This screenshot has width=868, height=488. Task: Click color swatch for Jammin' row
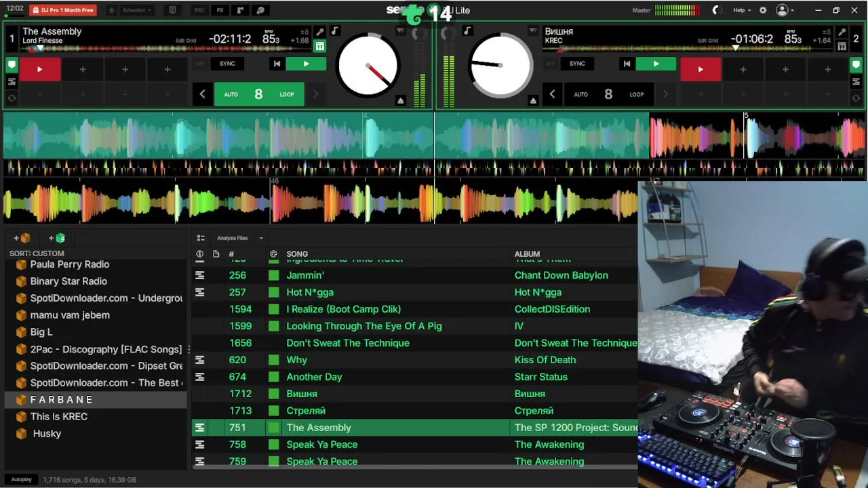tap(273, 275)
